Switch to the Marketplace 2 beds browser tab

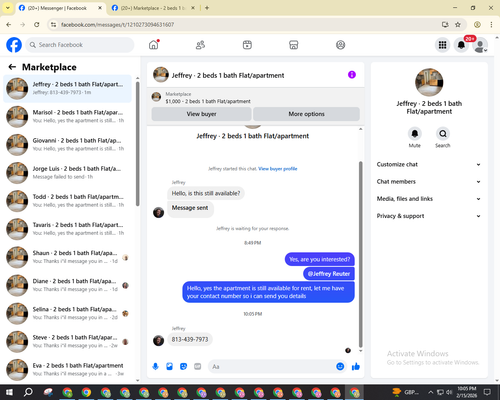[153, 8]
